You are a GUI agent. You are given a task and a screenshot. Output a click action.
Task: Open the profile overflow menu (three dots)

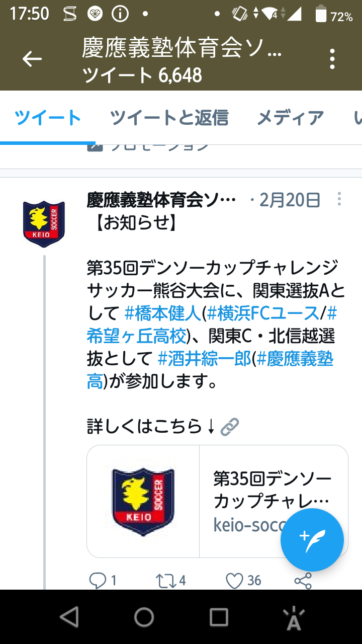332,59
